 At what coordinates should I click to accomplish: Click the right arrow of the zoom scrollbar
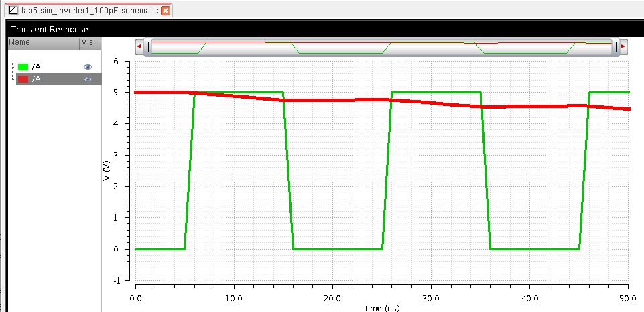[623, 46]
